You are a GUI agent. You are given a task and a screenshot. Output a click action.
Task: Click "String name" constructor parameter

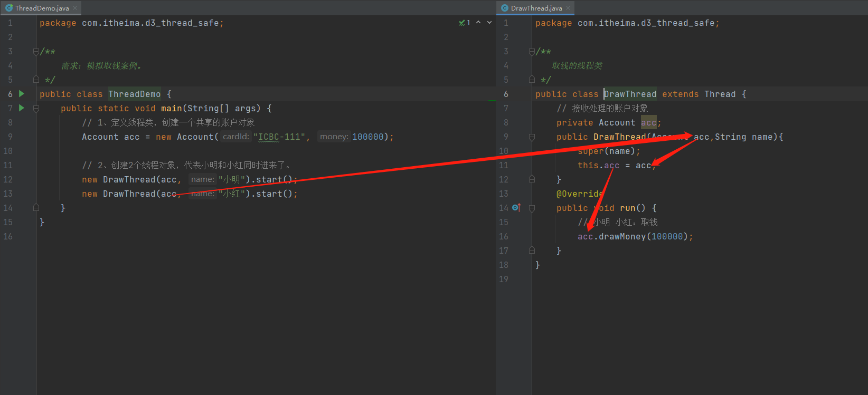point(744,137)
